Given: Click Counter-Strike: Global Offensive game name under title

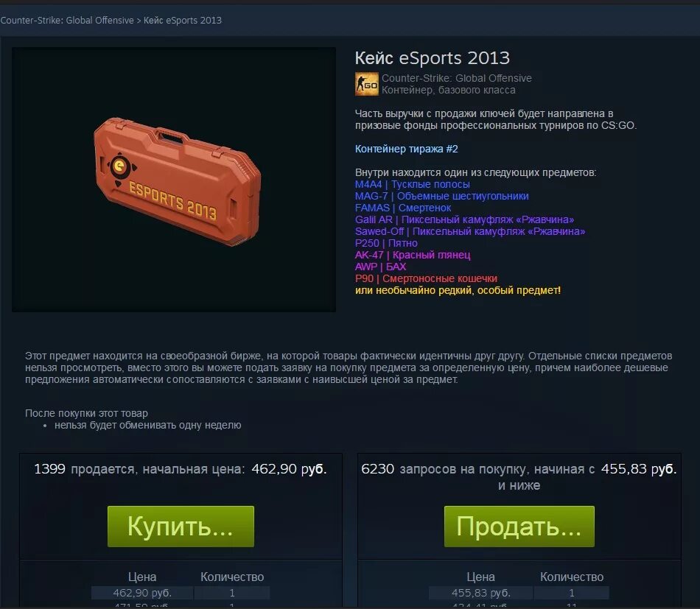Looking at the screenshot, I should [456, 78].
